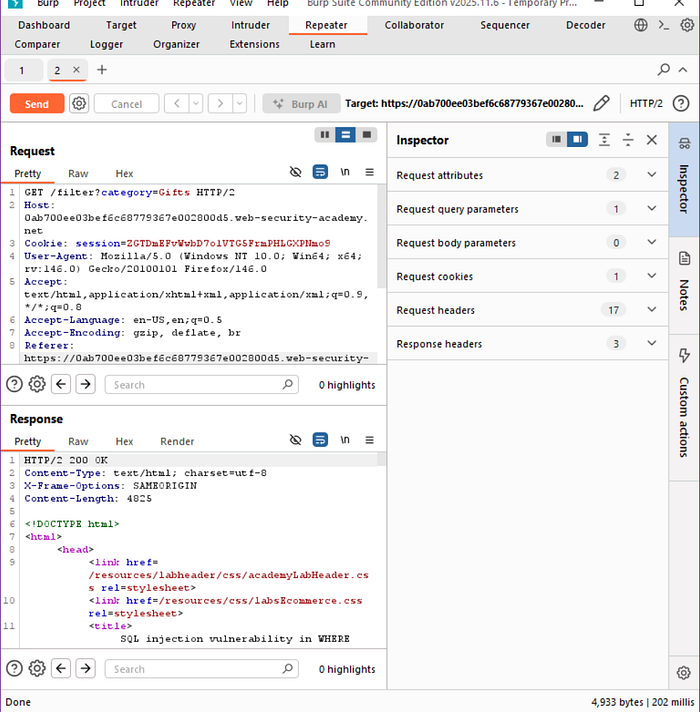700x712 pixels.
Task: Open request editor hamburger menu
Action: (370, 172)
